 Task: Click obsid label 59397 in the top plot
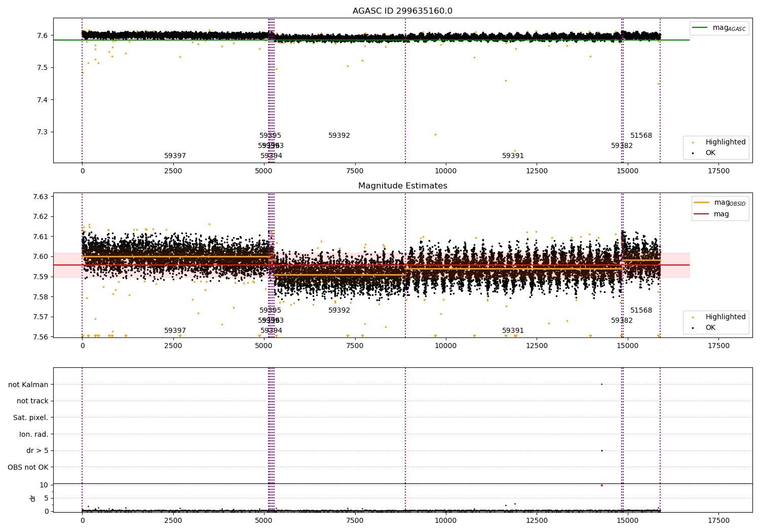click(x=175, y=156)
